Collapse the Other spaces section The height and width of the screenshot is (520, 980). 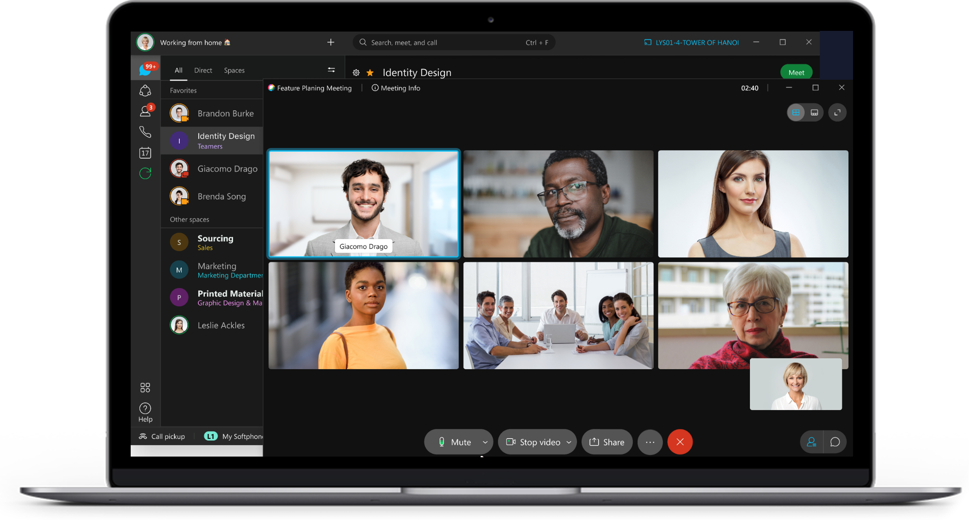pos(189,219)
